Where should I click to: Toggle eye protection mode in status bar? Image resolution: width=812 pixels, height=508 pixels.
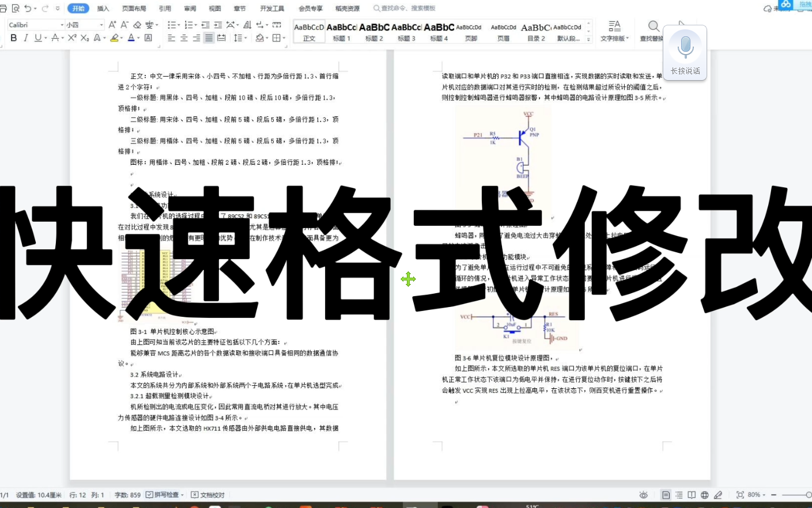click(644, 494)
